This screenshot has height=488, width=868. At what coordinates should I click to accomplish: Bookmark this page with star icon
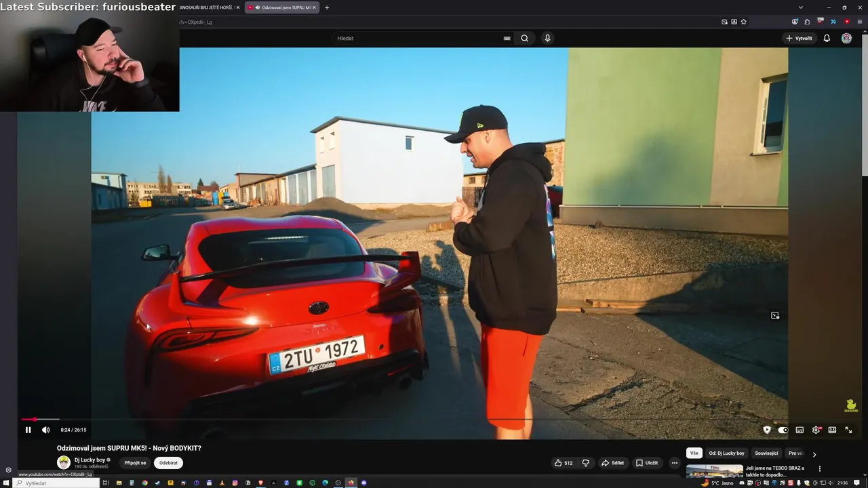tap(743, 22)
